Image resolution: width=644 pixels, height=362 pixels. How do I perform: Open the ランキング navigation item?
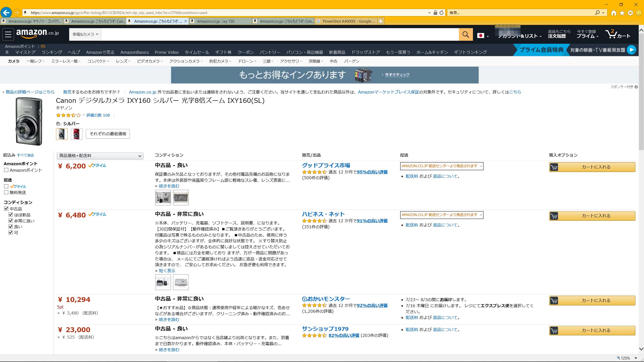click(x=52, y=52)
